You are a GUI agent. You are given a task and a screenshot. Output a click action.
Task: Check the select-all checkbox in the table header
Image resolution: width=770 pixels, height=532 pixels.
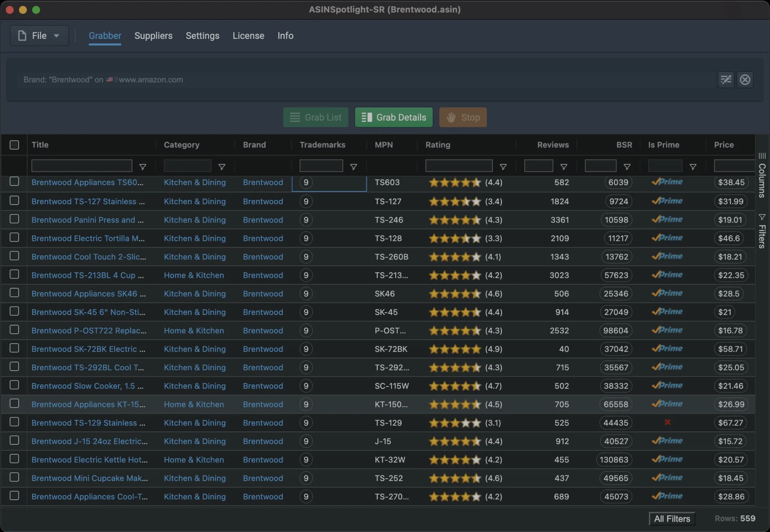click(x=15, y=145)
